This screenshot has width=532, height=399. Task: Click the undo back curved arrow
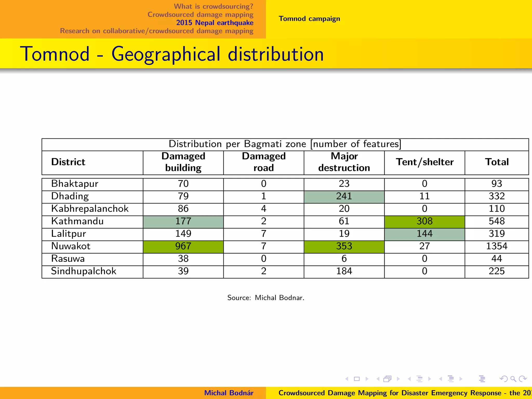[503, 379]
